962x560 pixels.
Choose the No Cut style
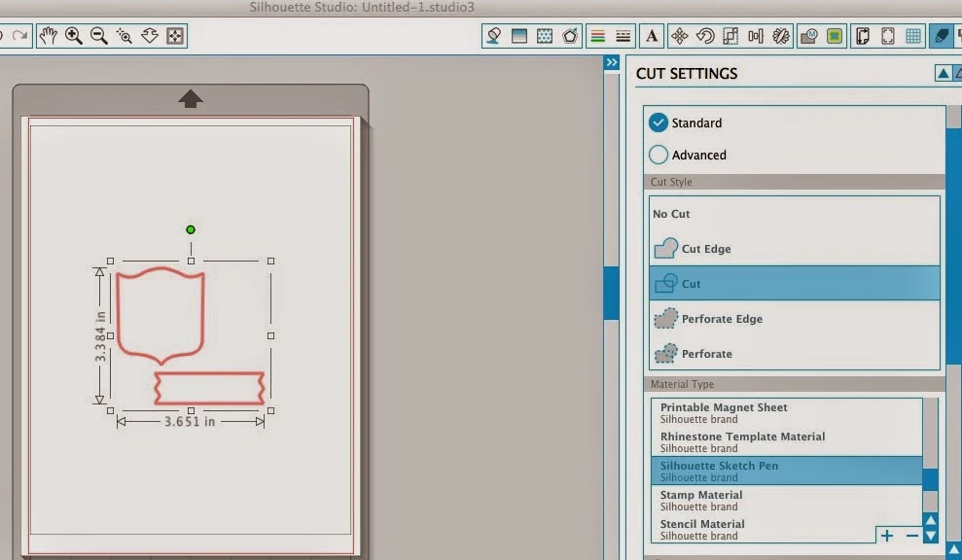coord(795,214)
